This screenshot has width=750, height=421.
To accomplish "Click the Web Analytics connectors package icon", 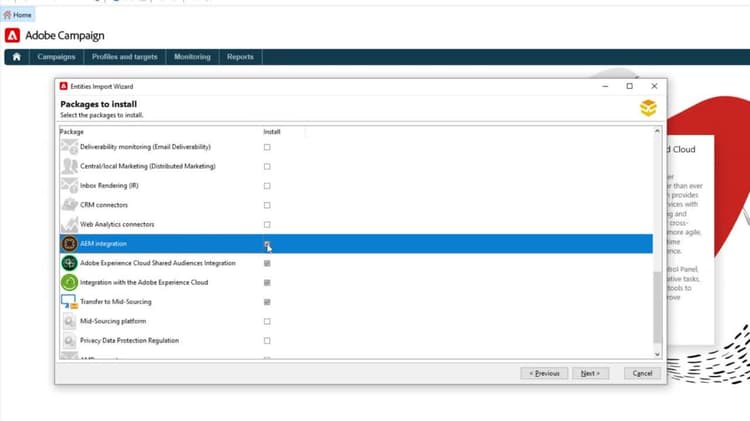I will [x=69, y=224].
